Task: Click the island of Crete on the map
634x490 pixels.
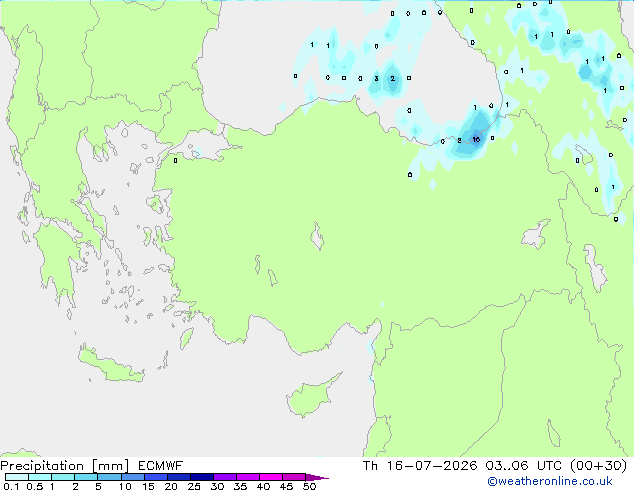Action: [110, 365]
